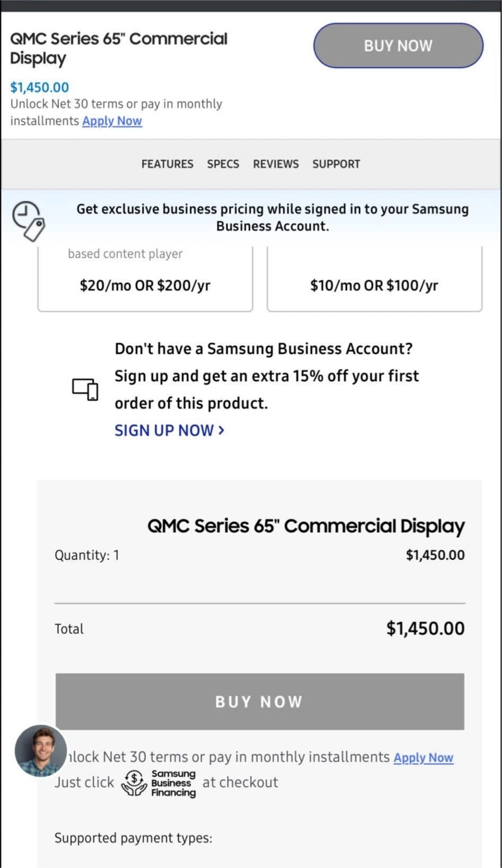Open the chat agent avatar
This screenshot has width=502, height=868.
(x=41, y=750)
